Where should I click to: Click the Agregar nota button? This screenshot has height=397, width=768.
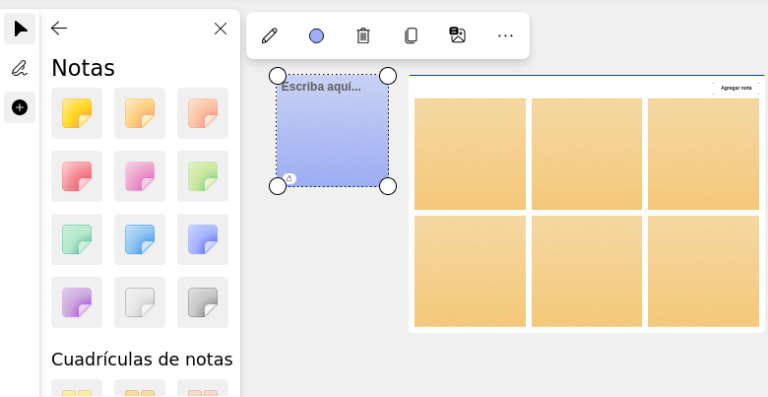click(x=736, y=88)
